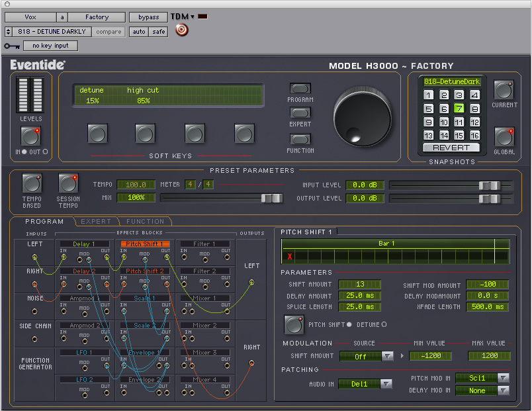The height and width of the screenshot is (411, 532).
Task: Click the XFADE LENGTH 500.0 ms field
Action: tap(488, 307)
